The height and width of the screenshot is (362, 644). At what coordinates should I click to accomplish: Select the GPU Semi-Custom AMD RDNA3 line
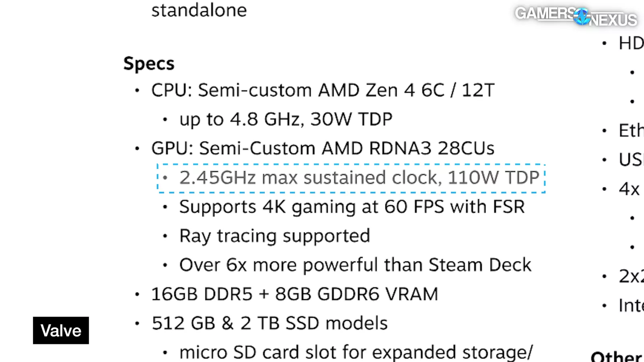(x=322, y=148)
